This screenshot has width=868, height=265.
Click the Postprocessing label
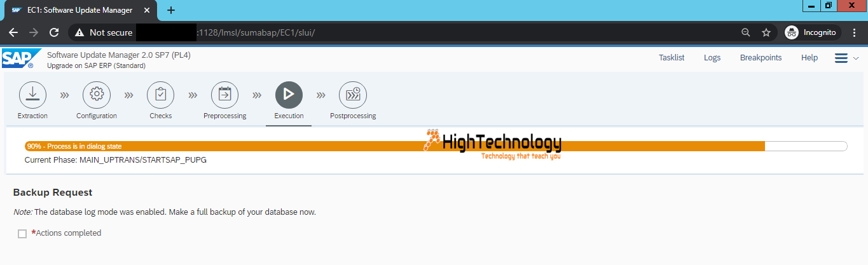tap(353, 116)
